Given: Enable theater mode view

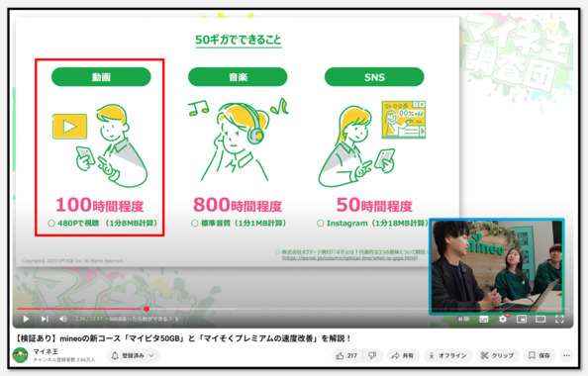Looking at the screenshot, I should (x=540, y=319).
